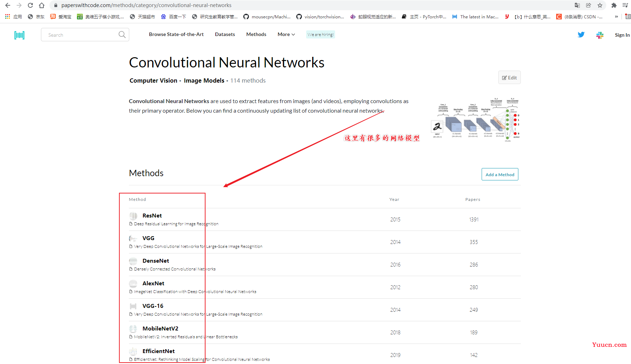Go back with browser back arrow
The image size is (631, 364).
8,5
